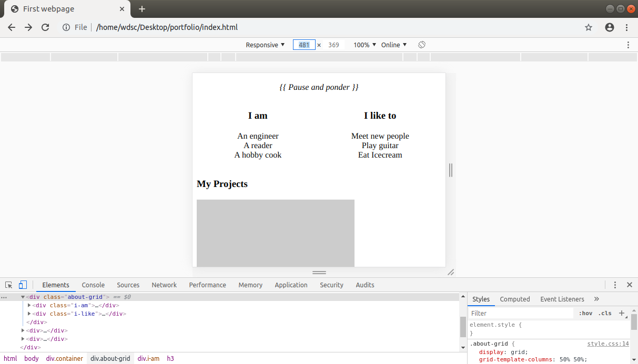
Task: Open the Security tab
Action: coord(331,285)
